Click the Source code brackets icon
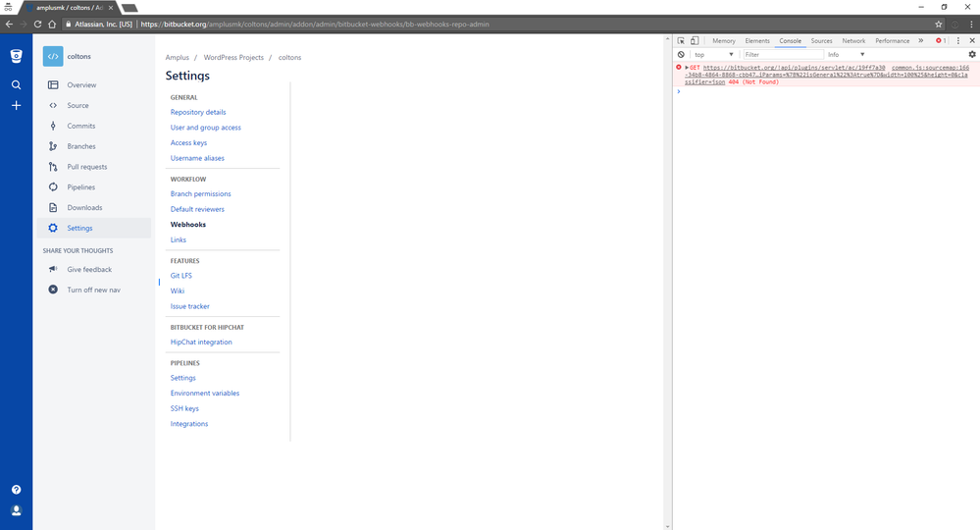 pos(53,106)
